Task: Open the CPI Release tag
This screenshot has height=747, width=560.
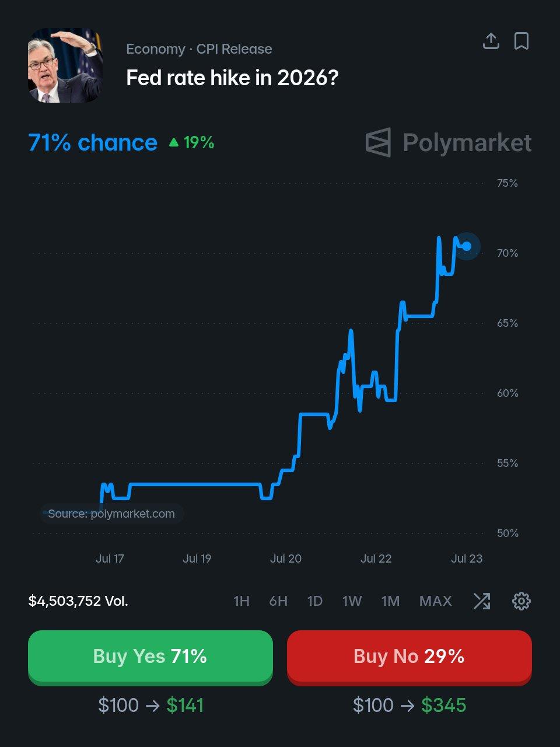Action: (234, 49)
